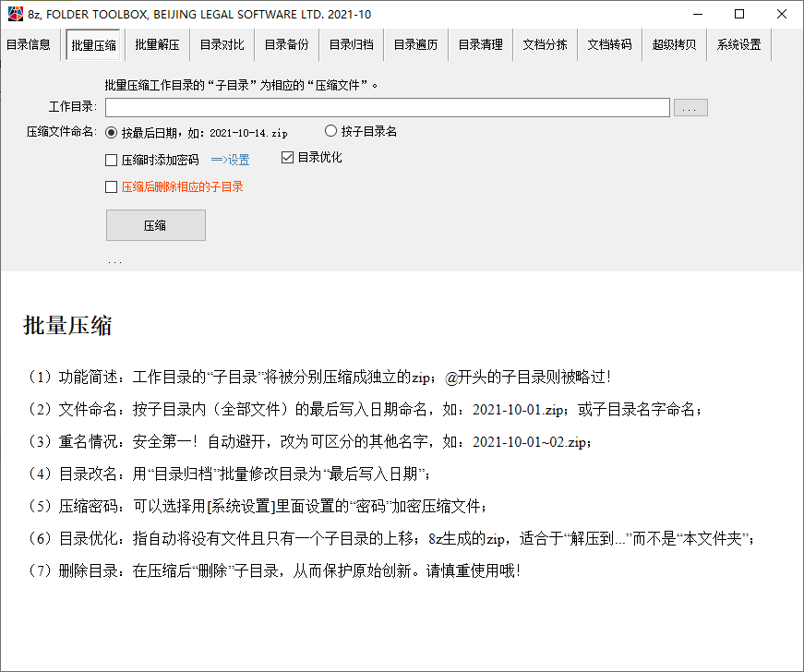804x672 pixels.
Task: Click the 批量压缩 heading in help text
Action: (67, 326)
